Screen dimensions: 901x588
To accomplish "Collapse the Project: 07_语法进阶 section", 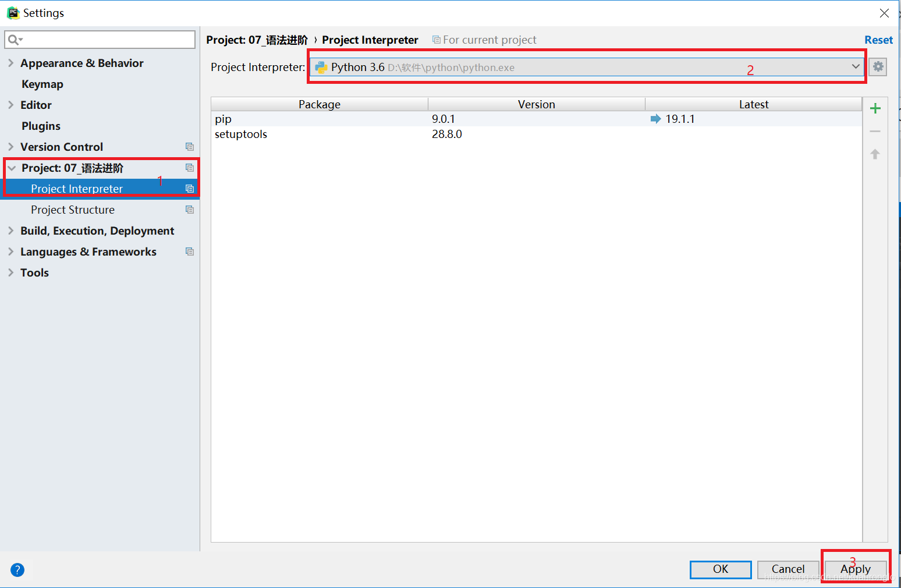I will pos(12,168).
